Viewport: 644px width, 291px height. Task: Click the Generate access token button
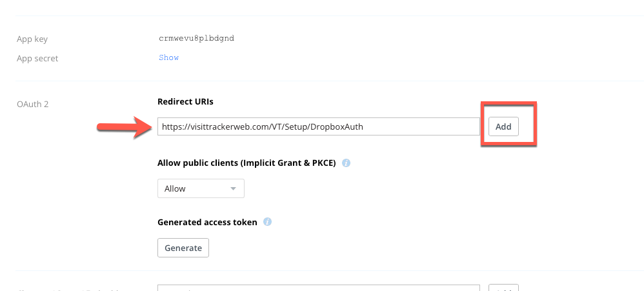183,248
